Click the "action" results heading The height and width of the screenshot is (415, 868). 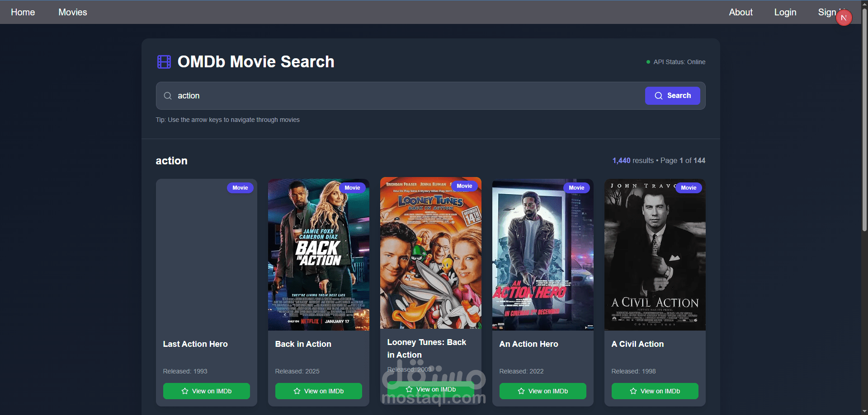pos(172,161)
